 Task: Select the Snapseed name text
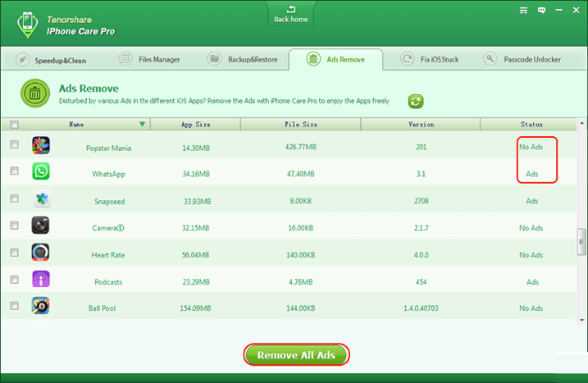110,202
